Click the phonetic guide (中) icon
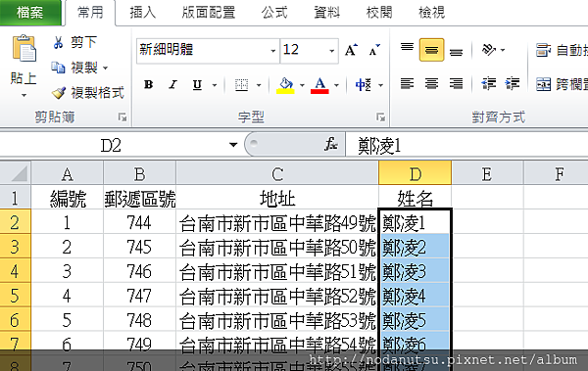 [363, 85]
